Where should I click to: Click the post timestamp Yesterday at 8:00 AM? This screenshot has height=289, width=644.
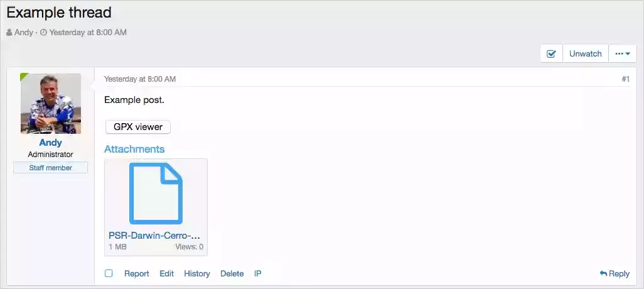[139, 79]
